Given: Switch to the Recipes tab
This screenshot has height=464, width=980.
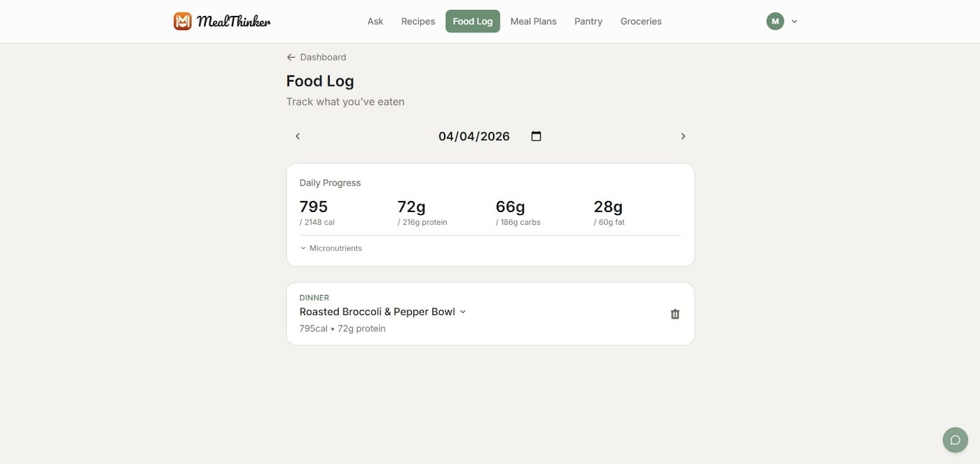Looking at the screenshot, I should point(418,21).
